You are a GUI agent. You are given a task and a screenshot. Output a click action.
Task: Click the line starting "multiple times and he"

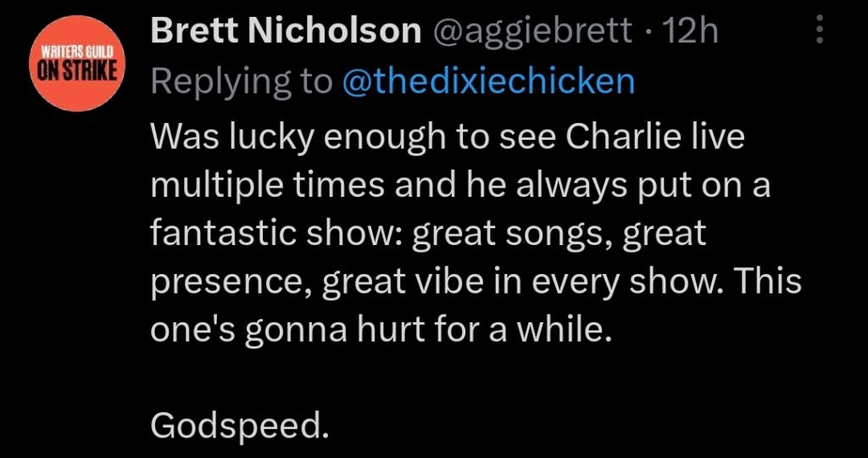coord(460,186)
